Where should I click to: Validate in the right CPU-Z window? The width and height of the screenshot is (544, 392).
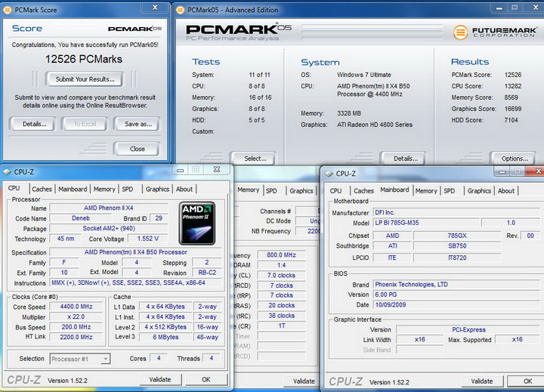(x=482, y=381)
